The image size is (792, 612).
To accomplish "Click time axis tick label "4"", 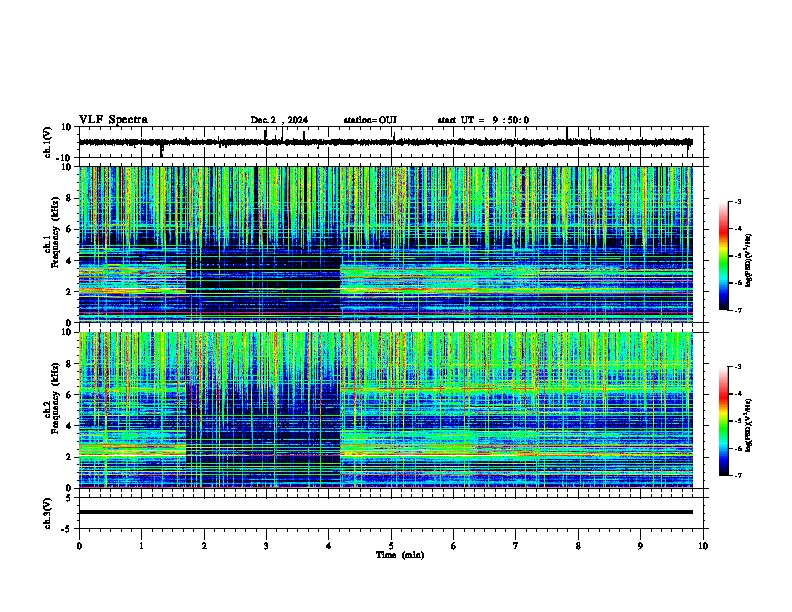I will pyautogui.click(x=329, y=546).
